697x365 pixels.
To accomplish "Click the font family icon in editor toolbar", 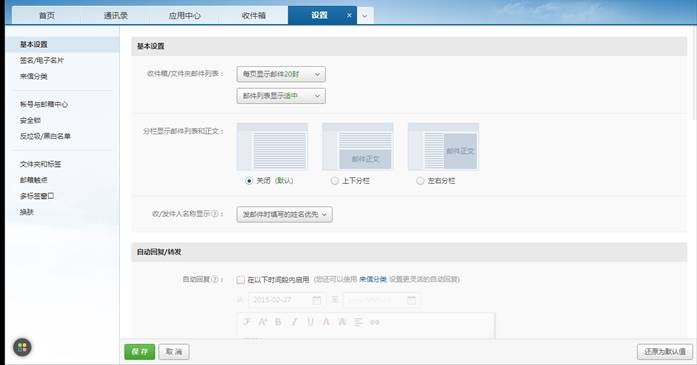I will [246, 322].
